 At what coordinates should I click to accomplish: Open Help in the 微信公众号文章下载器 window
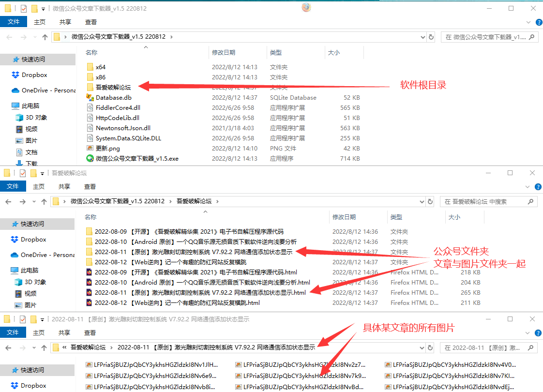(539, 22)
